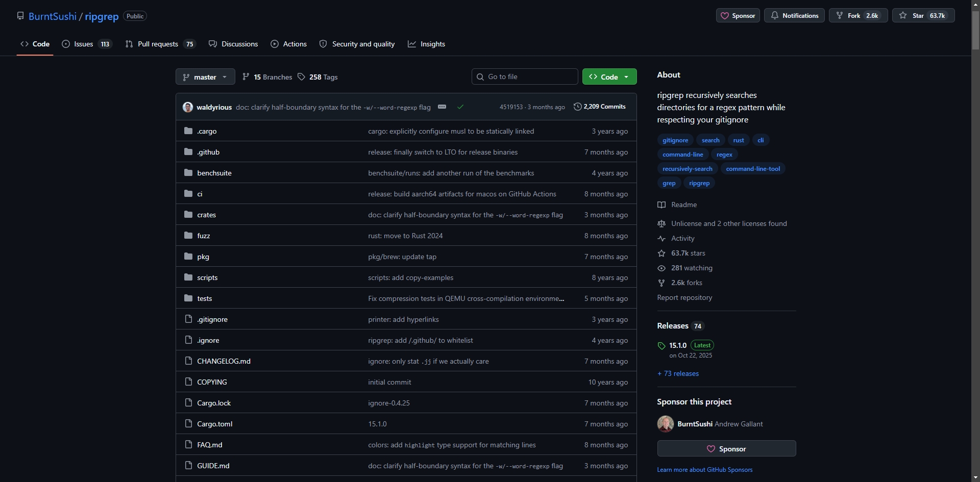Click the Notifications button
The width and height of the screenshot is (980, 482).
click(x=794, y=16)
